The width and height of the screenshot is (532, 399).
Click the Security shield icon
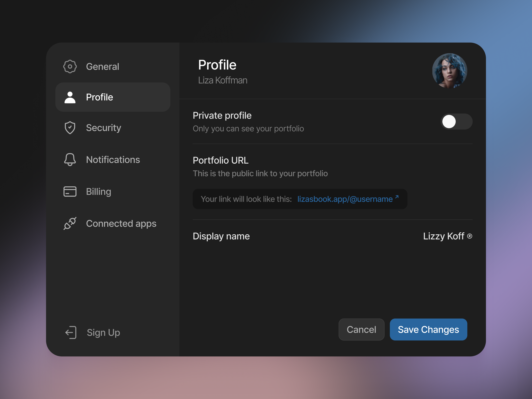pyautogui.click(x=70, y=128)
